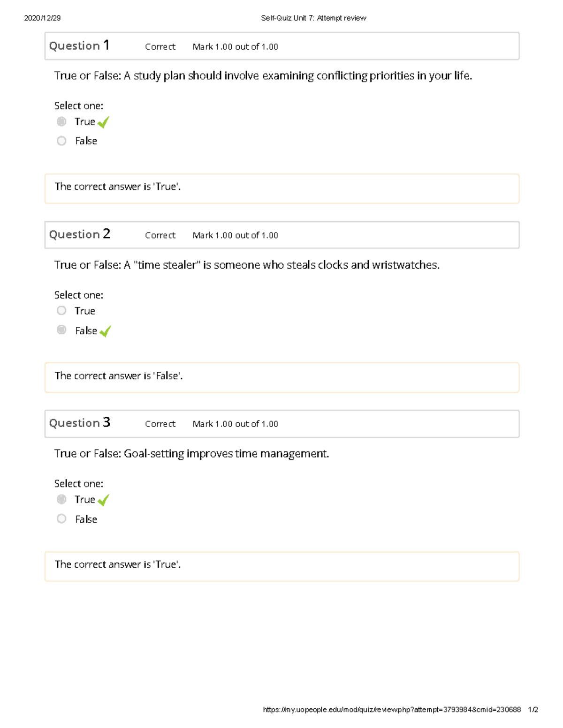Image resolution: width=563 pixels, height=728 pixels.
Task: Click the green checkmark beside False in Question 2
Action: click(x=105, y=331)
